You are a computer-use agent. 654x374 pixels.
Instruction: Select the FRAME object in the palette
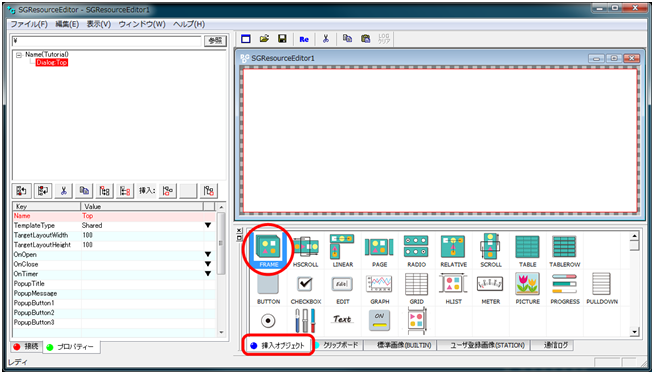(268, 250)
